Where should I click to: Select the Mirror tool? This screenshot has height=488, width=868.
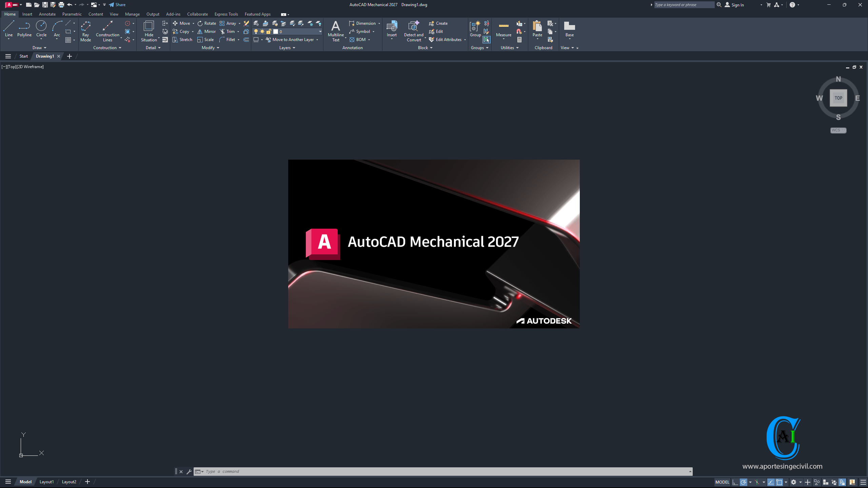pos(206,32)
